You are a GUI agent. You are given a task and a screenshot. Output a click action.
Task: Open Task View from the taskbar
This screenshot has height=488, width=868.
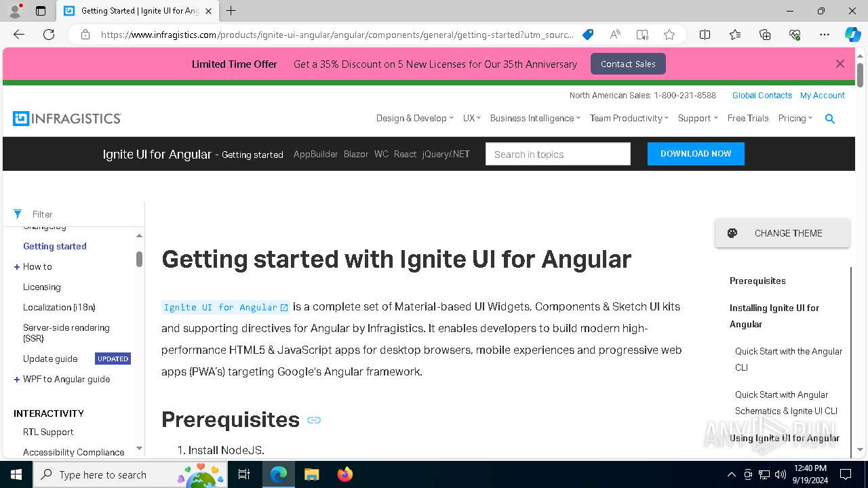tap(245, 474)
